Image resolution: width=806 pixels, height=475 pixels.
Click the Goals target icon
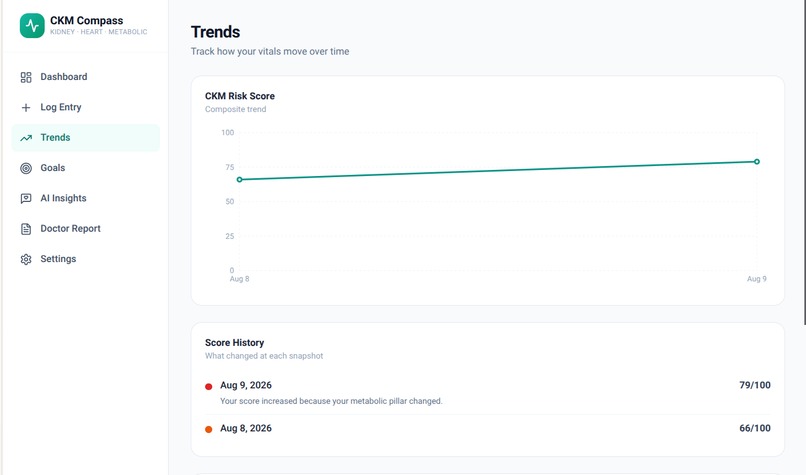click(x=26, y=168)
